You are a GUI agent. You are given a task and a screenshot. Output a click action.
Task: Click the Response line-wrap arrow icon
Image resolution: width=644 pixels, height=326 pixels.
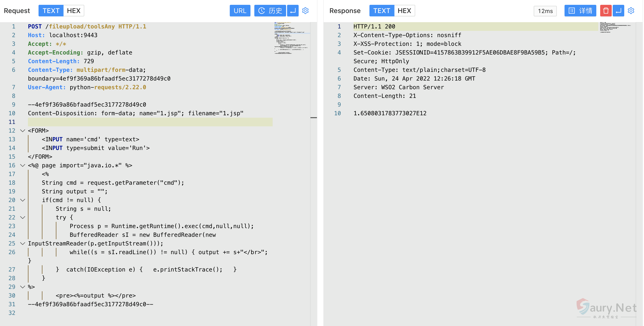618,11
